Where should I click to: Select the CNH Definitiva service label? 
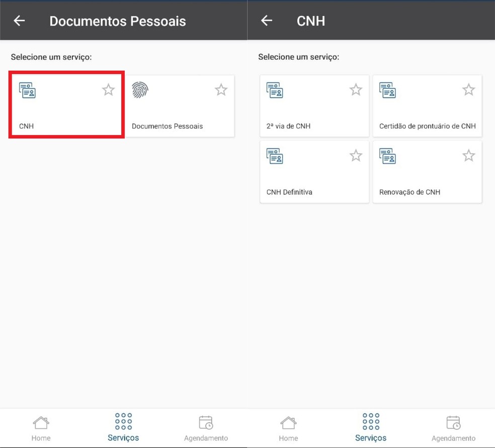pyautogui.click(x=289, y=192)
